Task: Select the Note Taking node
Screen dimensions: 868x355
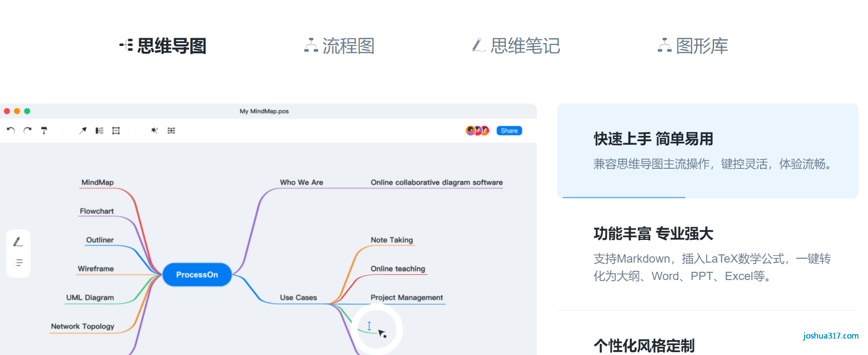Action: [x=392, y=240]
